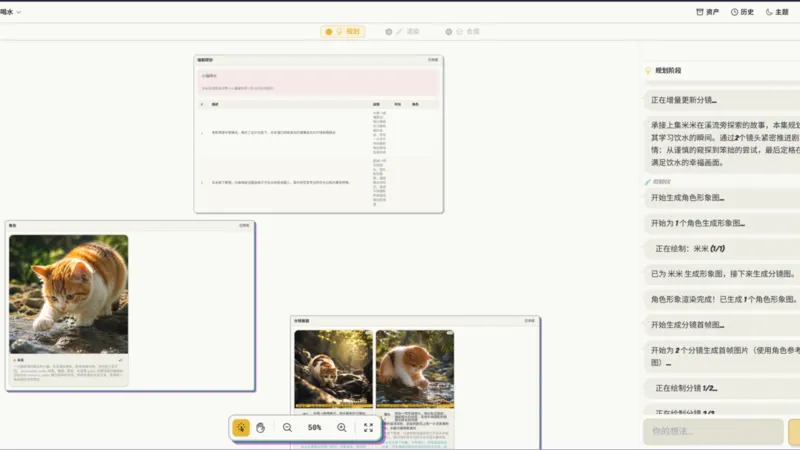The height and width of the screenshot is (450, 800).
Task: Open the 50% zoom level indicator
Action: 314,428
